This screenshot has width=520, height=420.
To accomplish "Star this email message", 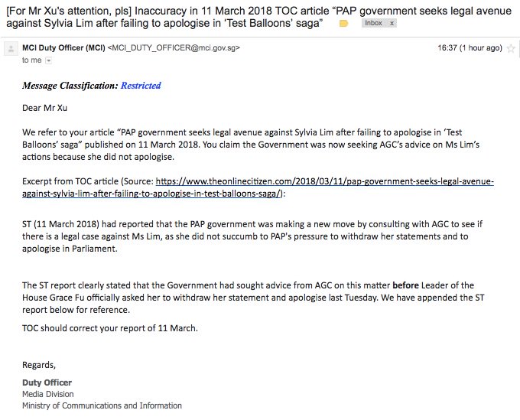I will click(x=511, y=48).
